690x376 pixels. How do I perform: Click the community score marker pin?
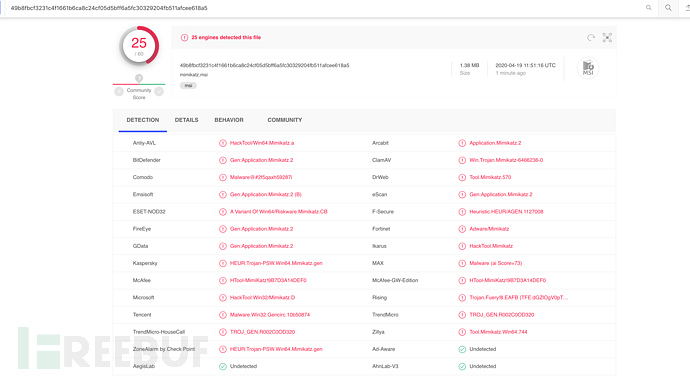[139, 78]
